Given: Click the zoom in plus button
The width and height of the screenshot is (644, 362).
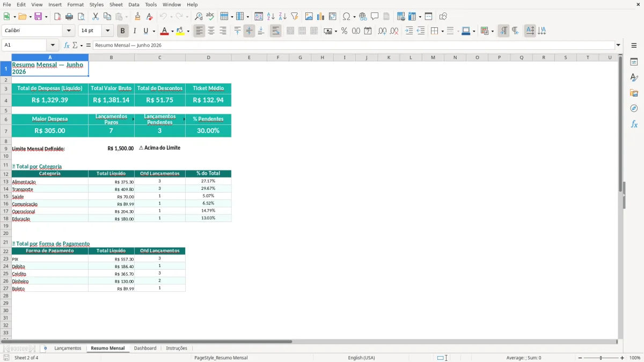Looking at the screenshot, I should tap(622, 358).
